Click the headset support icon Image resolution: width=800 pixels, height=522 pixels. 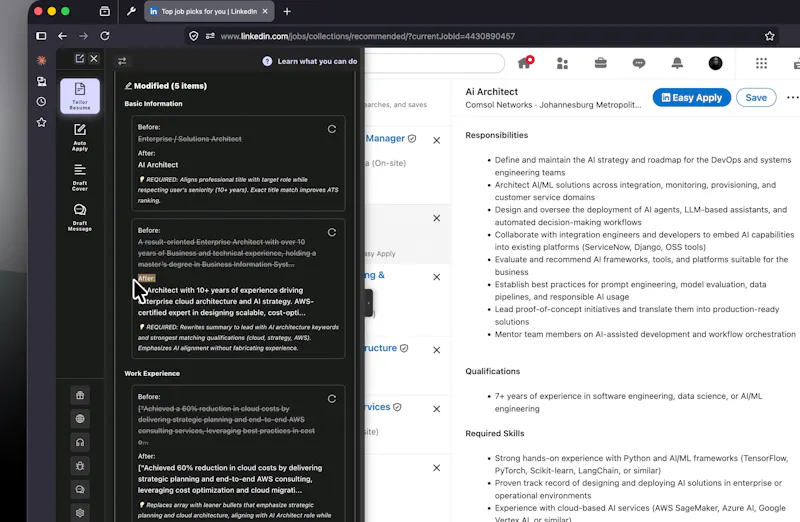(80, 442)
